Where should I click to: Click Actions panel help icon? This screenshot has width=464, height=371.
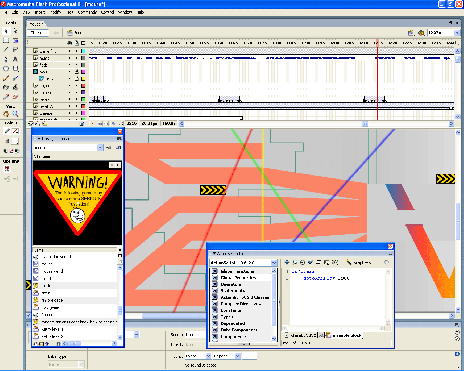coord(386,262)
